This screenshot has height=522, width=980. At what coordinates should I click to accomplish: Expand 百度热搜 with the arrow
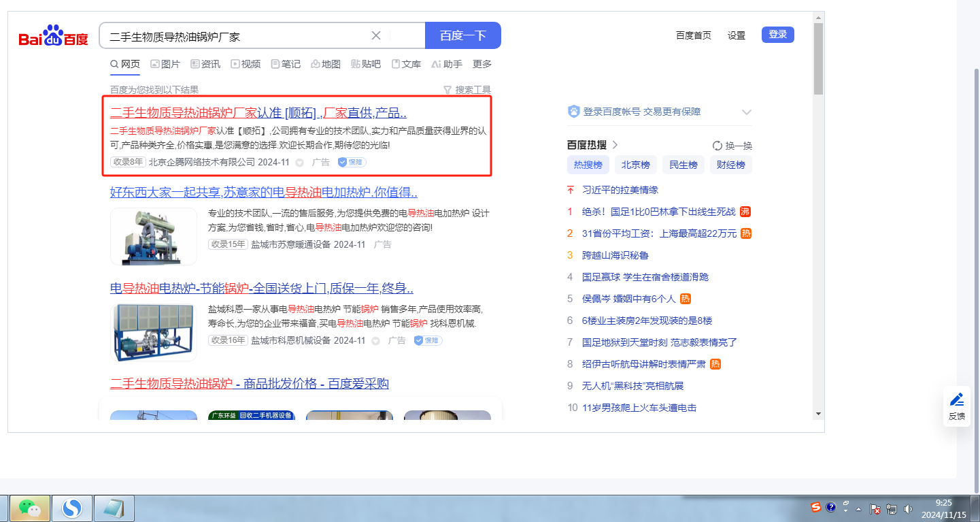(x=615, y=145)
